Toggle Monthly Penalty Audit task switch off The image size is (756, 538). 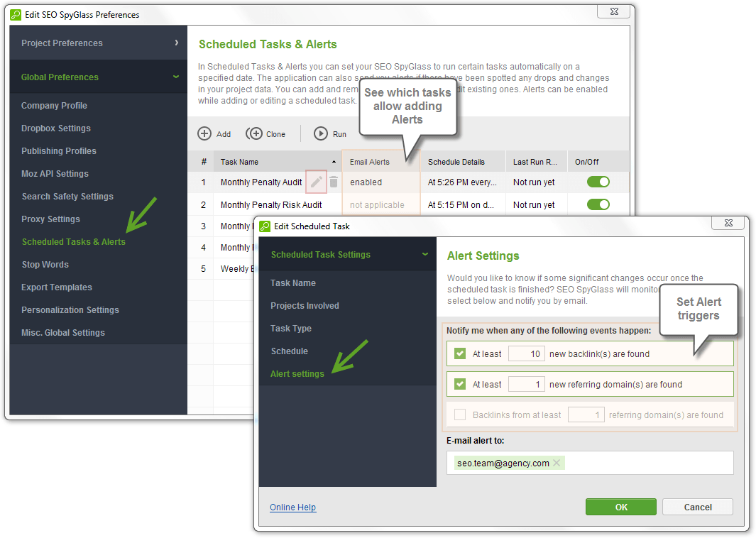pos(598,182)
